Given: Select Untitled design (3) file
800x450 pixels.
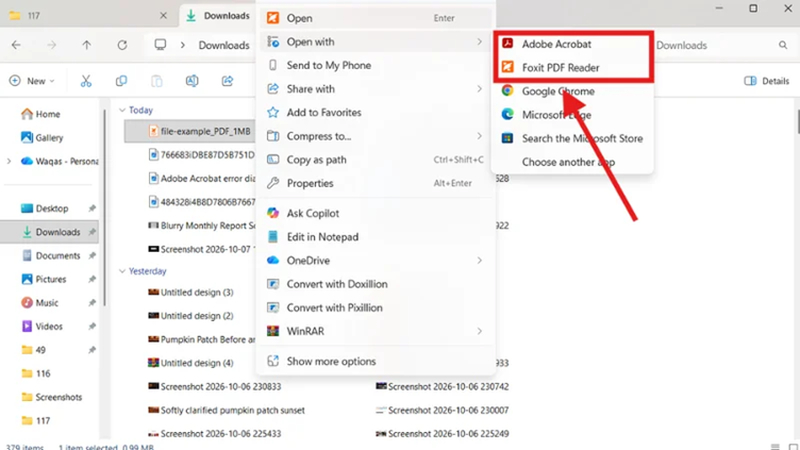Looking at the screenshot, I should 191,292.
